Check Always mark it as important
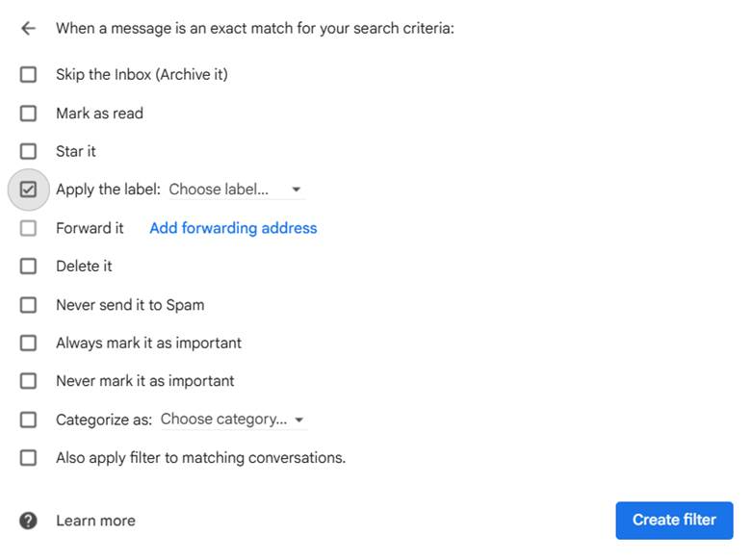751x560 pixels. click(28, 344)
